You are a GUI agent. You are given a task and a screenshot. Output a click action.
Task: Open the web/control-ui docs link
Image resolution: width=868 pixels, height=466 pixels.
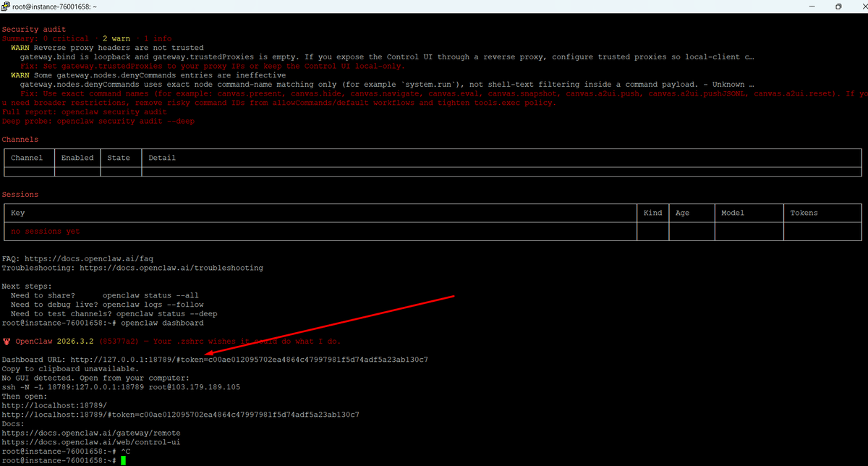(x=91, y=442)
